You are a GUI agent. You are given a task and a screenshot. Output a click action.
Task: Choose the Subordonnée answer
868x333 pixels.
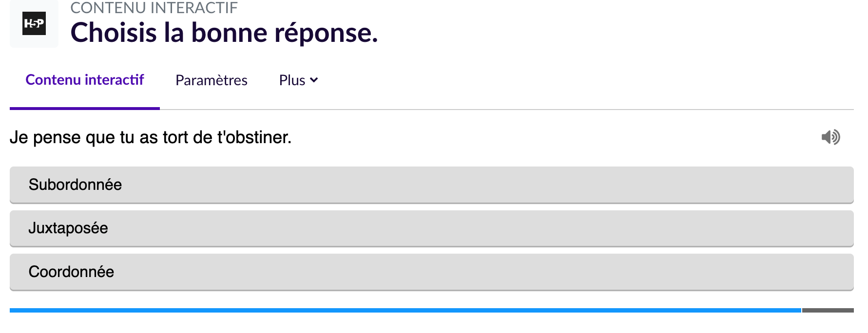431,185
